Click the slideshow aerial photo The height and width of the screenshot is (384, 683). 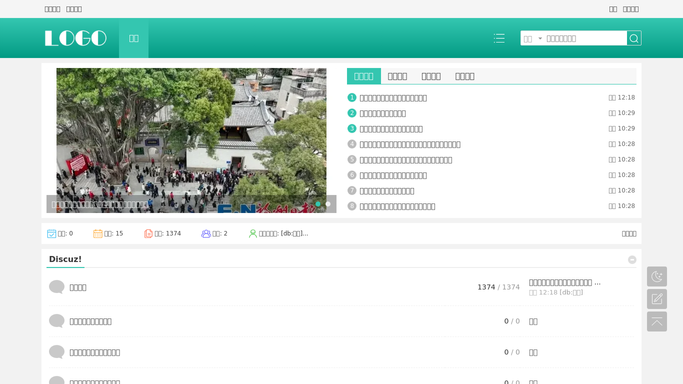(x=191, y=140)
